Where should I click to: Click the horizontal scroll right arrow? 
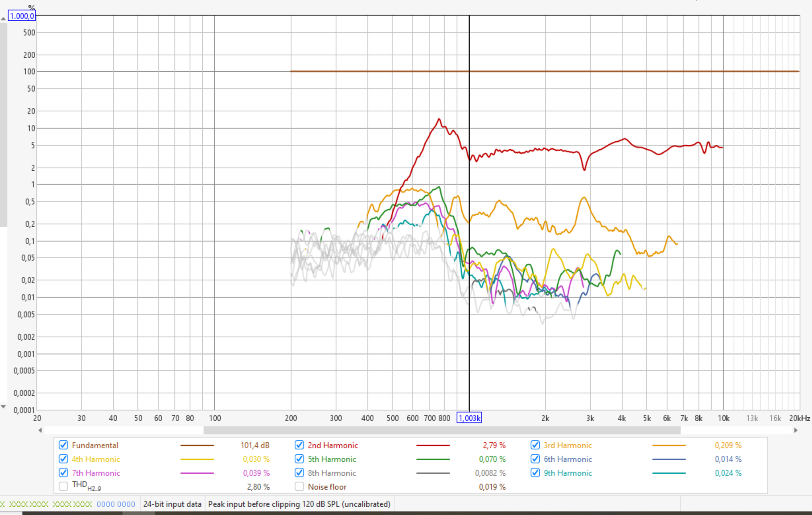(x=796, y=430)
